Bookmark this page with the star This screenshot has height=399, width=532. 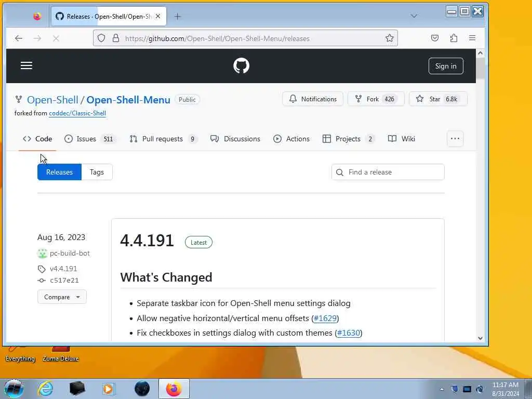390,38
